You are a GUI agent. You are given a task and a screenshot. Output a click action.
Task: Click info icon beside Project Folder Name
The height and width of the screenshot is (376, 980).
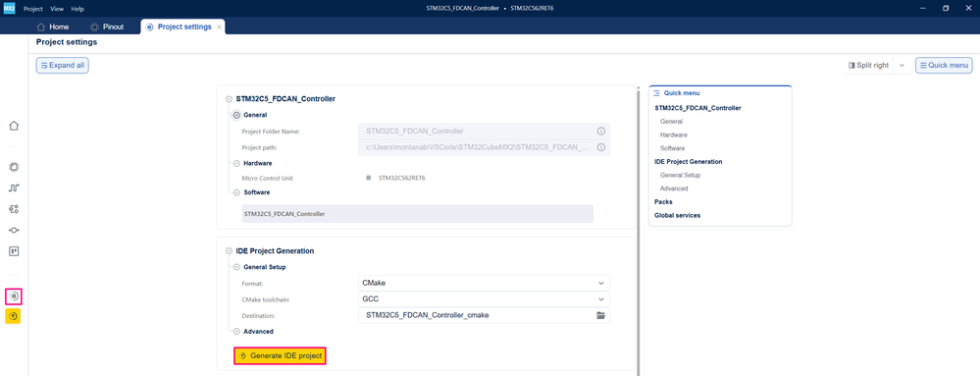click(601, 132)
